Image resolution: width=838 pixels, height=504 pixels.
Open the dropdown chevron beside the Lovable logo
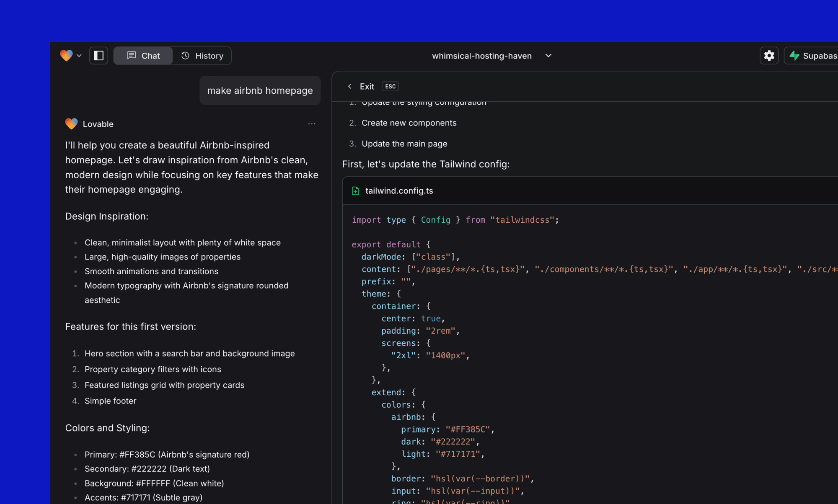(79, 55)
